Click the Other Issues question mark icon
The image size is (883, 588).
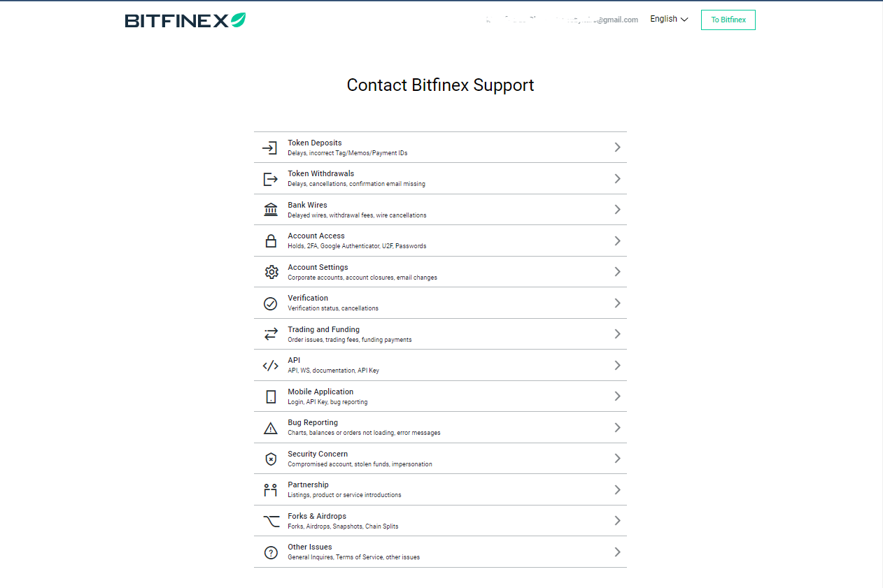[271, 552]
